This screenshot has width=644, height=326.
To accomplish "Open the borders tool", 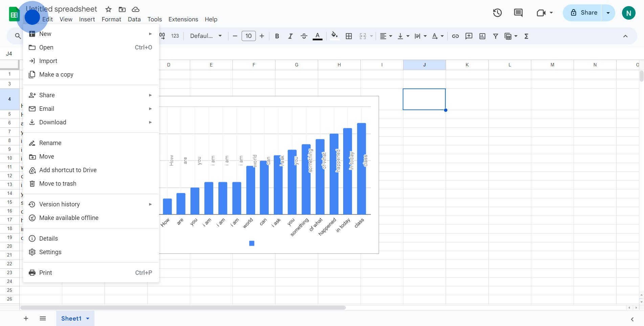I will coord(349,36).
